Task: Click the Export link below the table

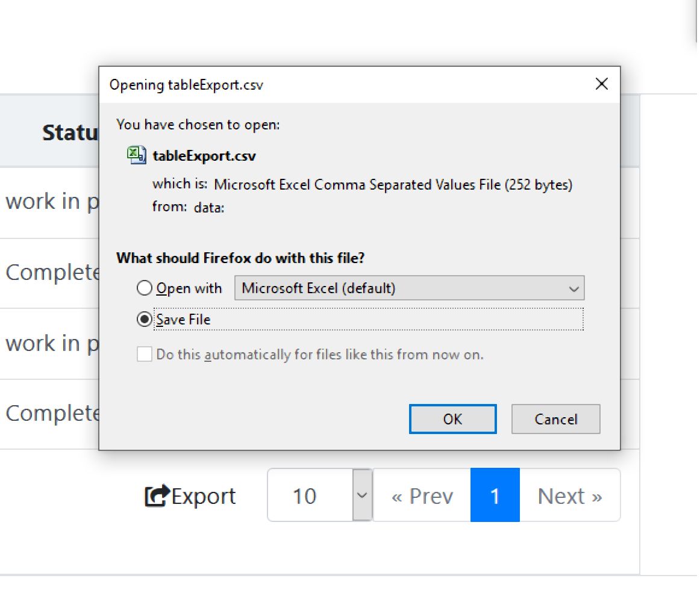Action: (190, 496)
